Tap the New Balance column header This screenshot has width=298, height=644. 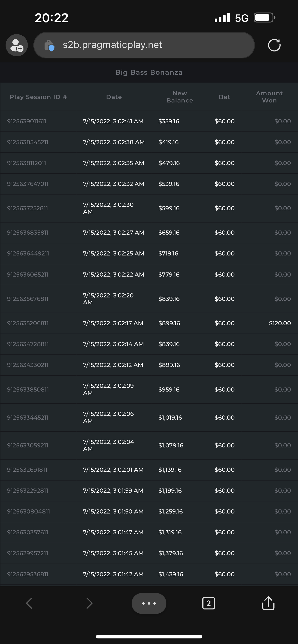[x=180, y=97]
